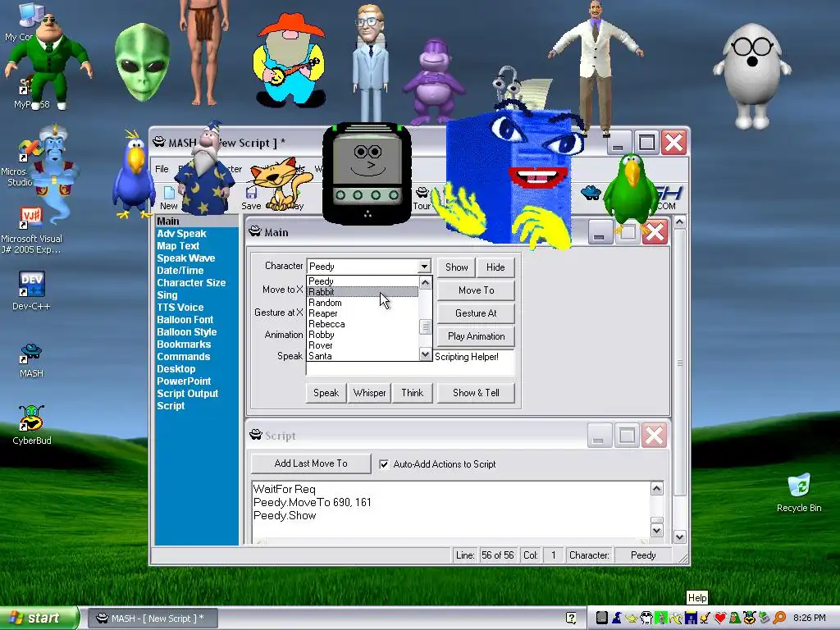Select Santa from the character list
840x630 pixels.
click(362, 356)
